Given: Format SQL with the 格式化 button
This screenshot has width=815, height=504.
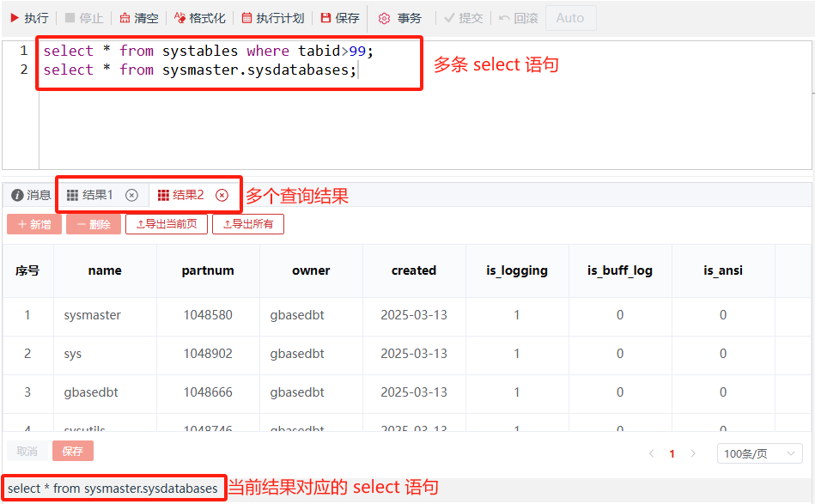Looking at the screenshot, I should pos(200,18).
